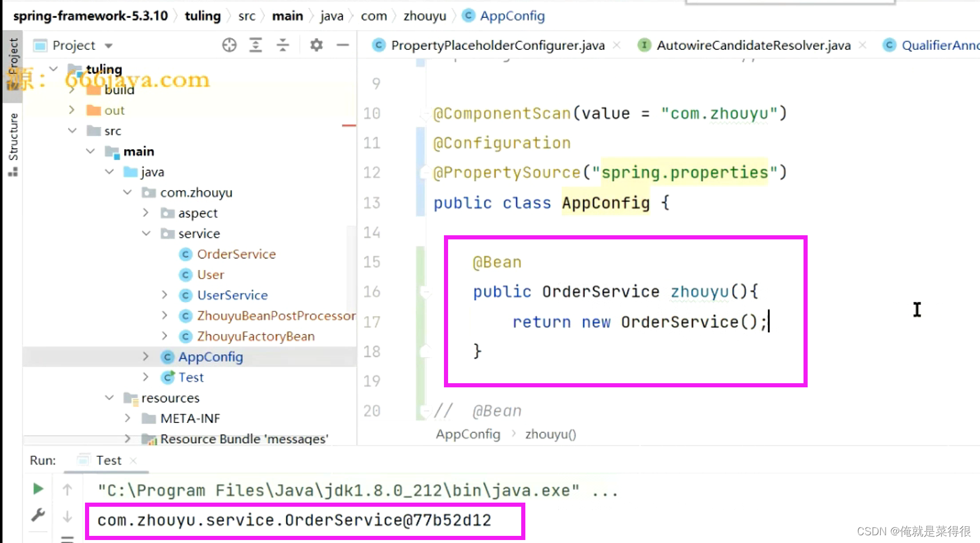Screen dimensions: 980x543
Task: Click spring-framework-5.3.10 breadcrumb
Action: pyautogui.click(x=90, y=16)
